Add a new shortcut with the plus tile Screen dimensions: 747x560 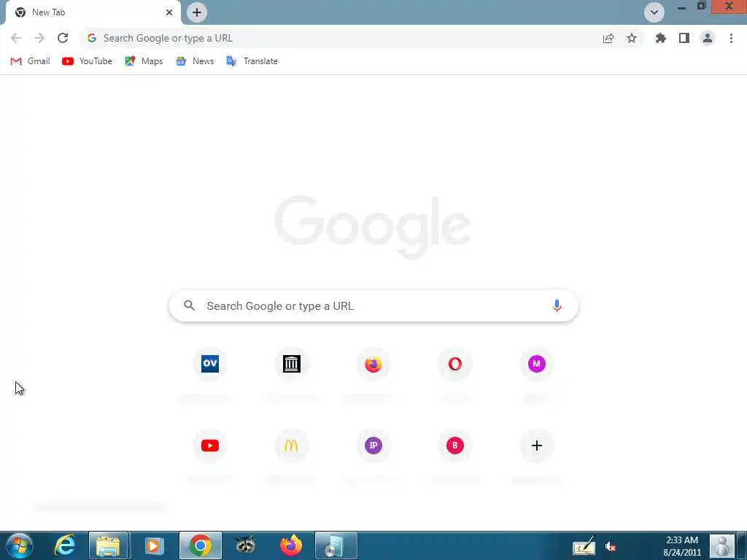click(x=537, y=446)
